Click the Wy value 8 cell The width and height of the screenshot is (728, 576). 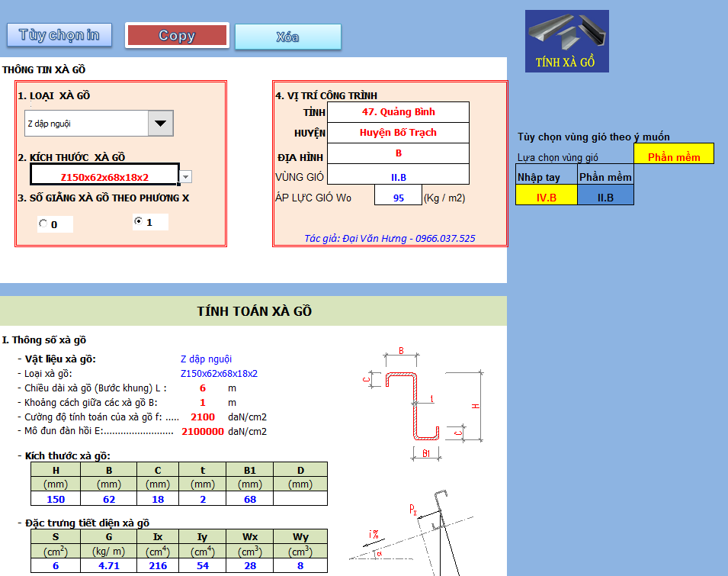(x=300, y=565)
